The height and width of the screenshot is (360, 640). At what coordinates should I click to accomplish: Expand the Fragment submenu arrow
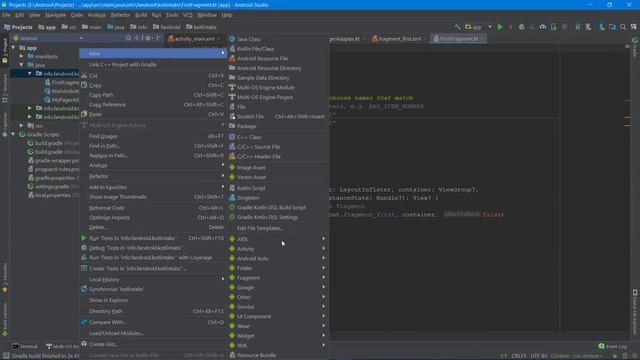tap(324, 278)
